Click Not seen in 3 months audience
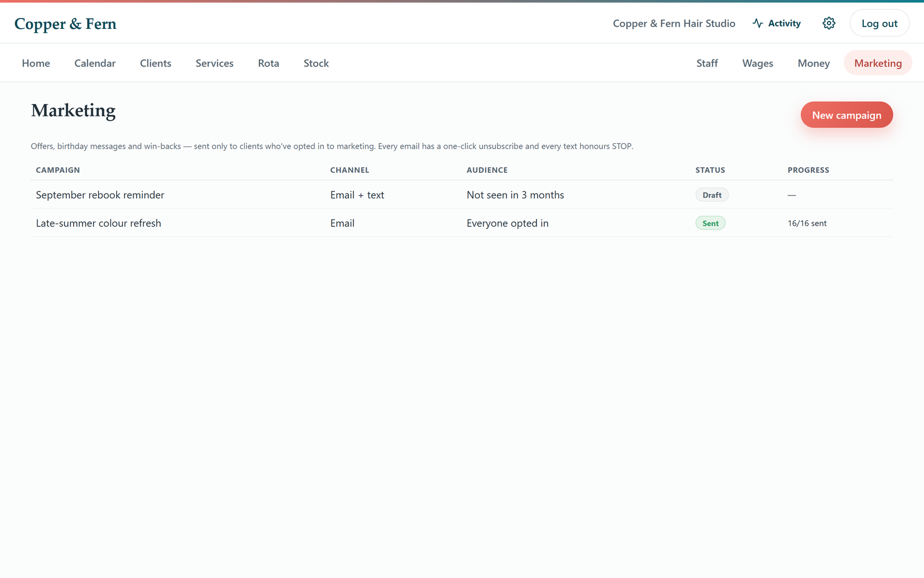 (515, 195)
